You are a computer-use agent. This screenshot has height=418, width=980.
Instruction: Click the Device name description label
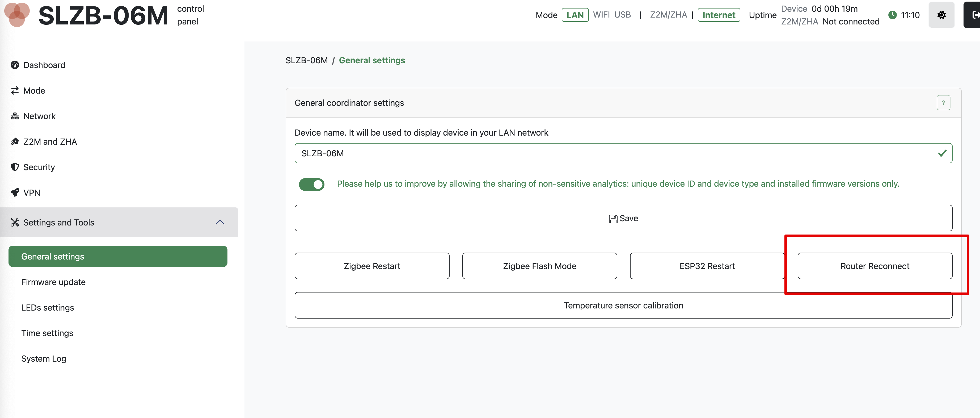pyautogui.click(x=421, y=132)
